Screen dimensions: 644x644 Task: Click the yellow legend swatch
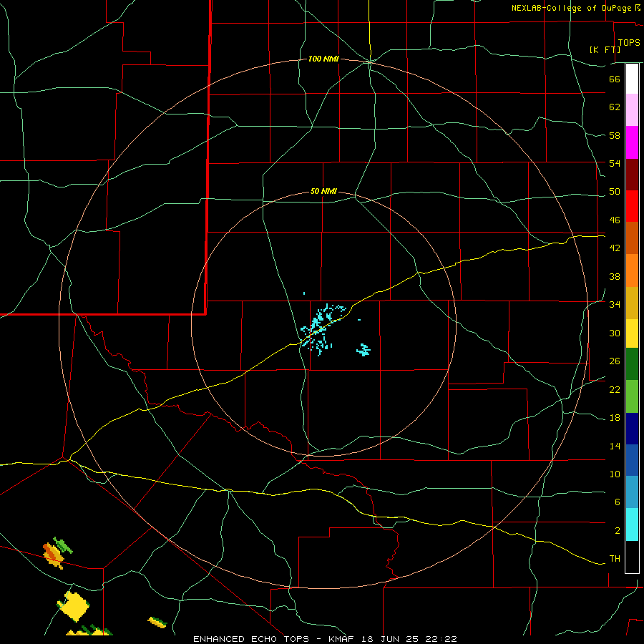(x=632, y=333)
